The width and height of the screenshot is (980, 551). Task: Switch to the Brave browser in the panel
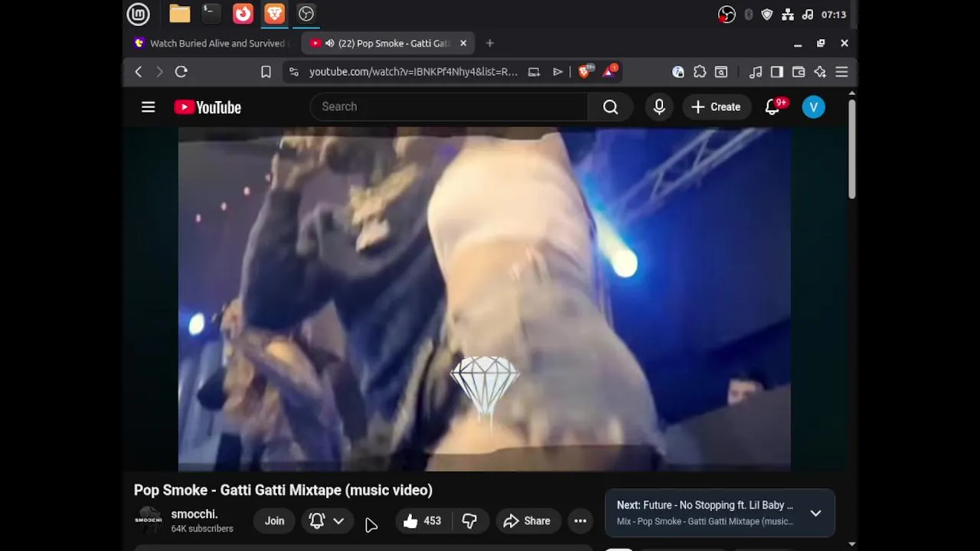[x=274, y=14]
